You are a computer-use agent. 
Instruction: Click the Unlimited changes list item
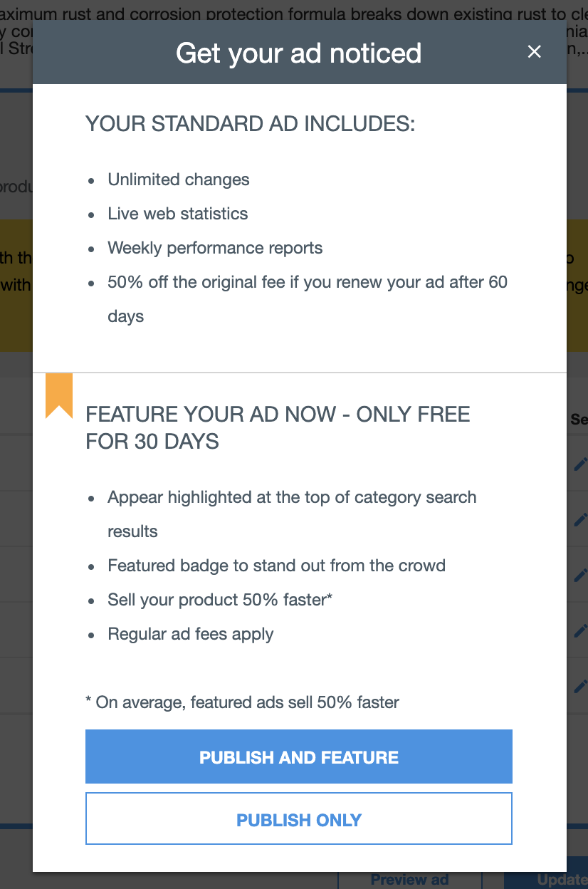pos(179,180)
